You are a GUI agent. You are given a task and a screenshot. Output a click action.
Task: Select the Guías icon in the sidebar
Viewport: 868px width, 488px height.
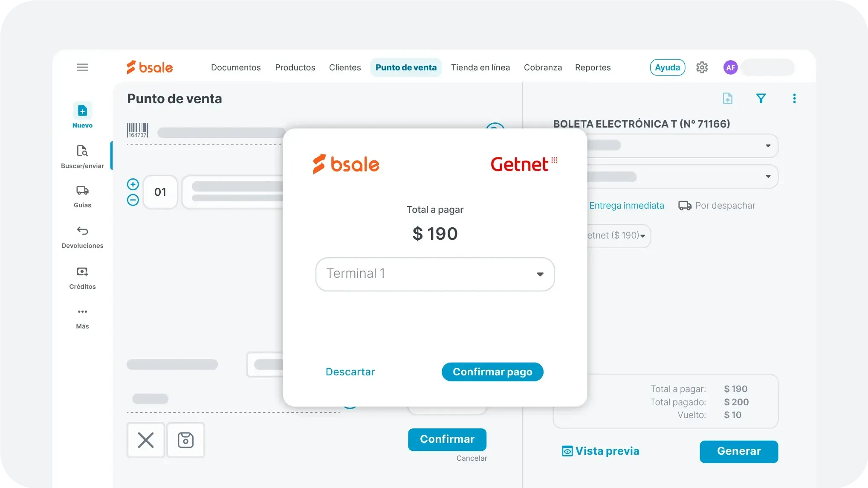pos(82,191)
